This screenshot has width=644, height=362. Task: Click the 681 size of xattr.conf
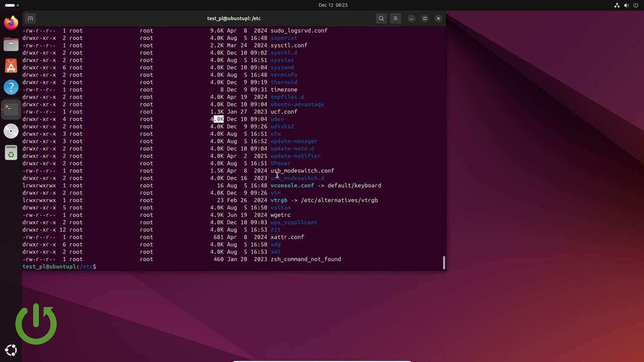click(x=218, y=237)
